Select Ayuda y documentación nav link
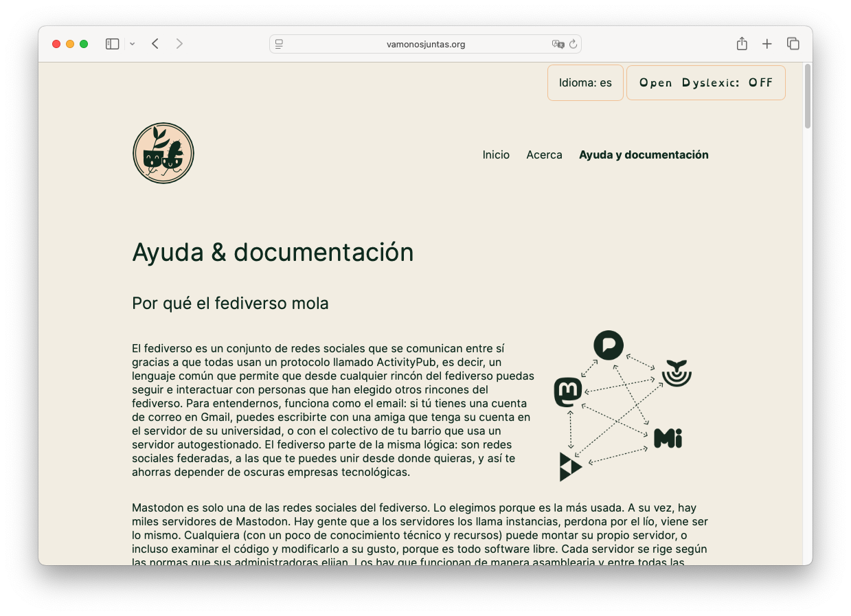 644,155
